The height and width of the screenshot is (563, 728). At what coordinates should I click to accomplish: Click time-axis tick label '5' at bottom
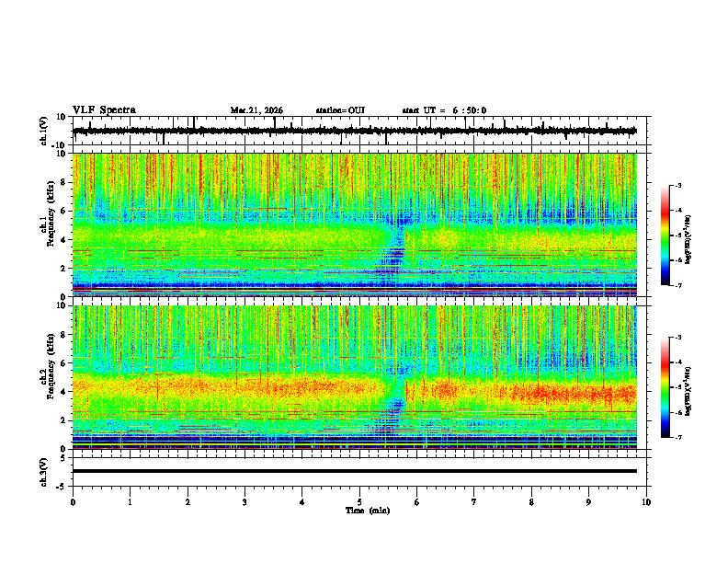(359, 502)
